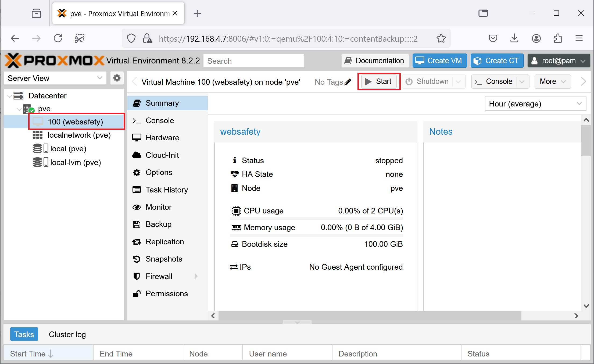Click the horizontal scrollbar left arrow
Screen dimensions: 594x364
tap(213, 316)
